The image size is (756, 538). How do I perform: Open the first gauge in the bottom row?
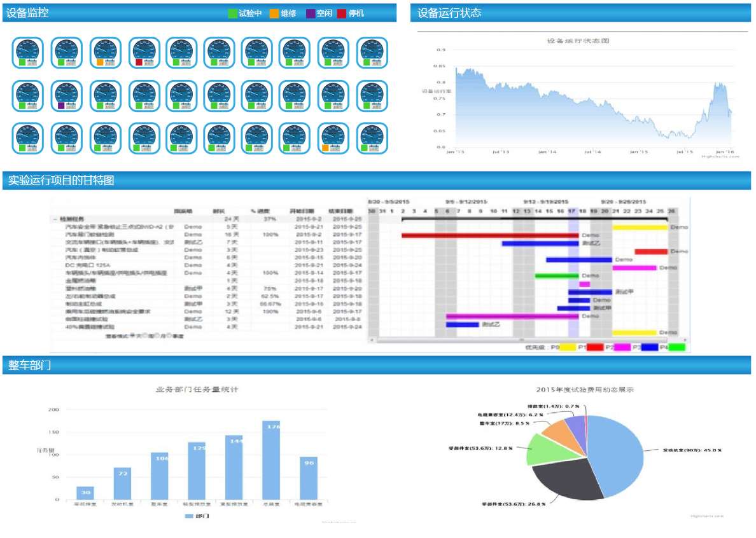coord(28,139)
